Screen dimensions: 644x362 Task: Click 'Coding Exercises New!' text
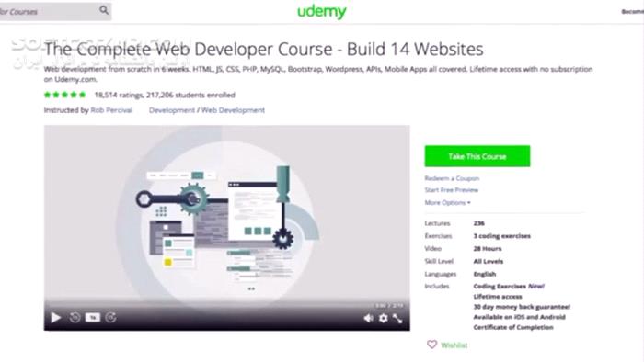tap(509, 286)
